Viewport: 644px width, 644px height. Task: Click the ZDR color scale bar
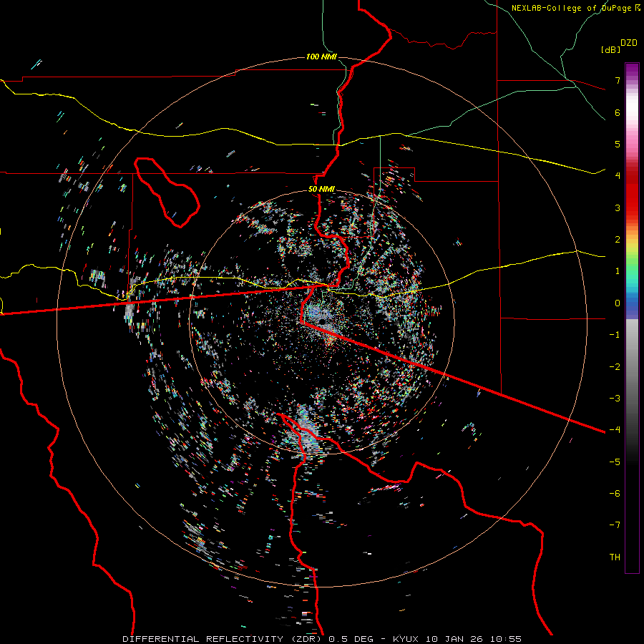tap(632, 318)
